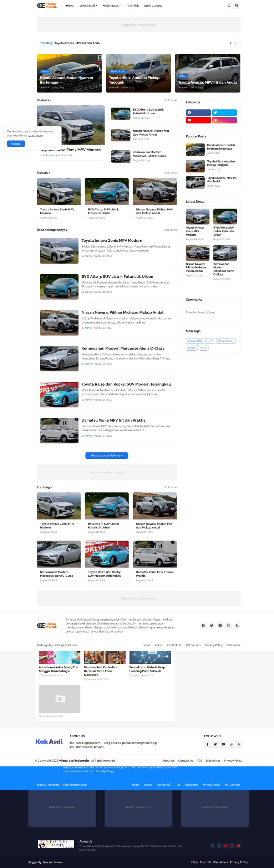This screenshot has height=868, width=274.
Task: Click Inicio in the True War Movies footer
Action: [194, 862]
